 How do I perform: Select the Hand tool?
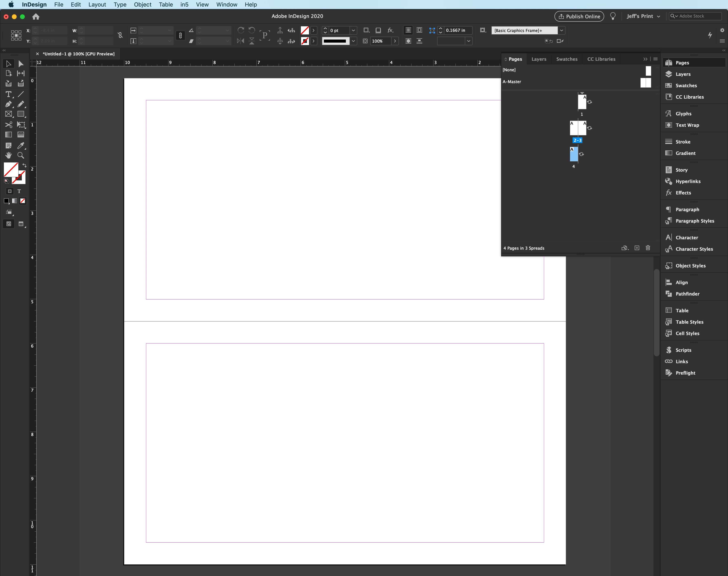(x=8, y=156)
